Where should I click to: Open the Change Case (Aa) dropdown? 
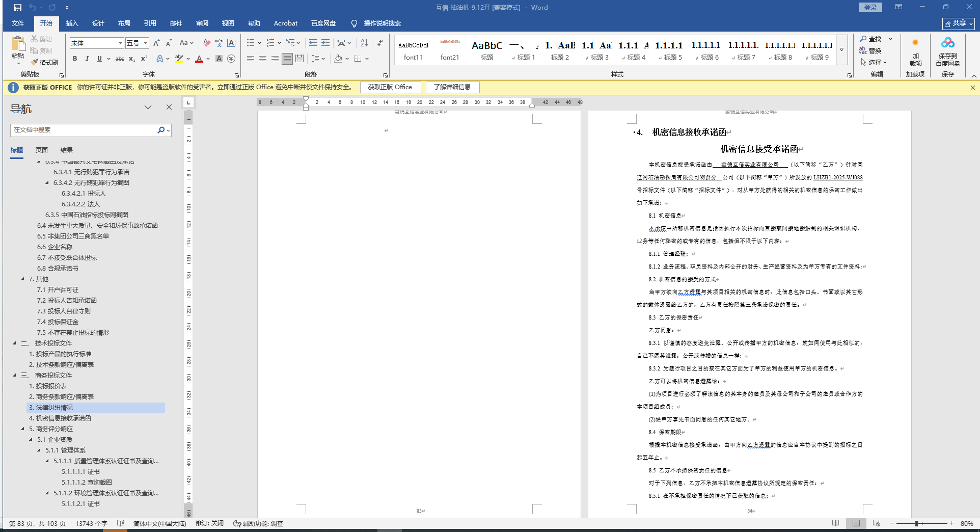pos(186,43)
